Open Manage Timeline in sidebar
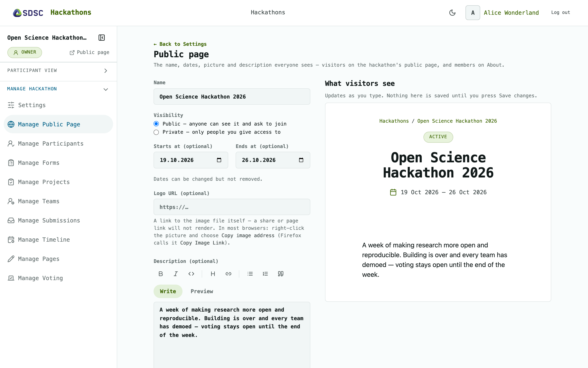Image resolution: width=588 pixels, height=368 pixels. [58, 240]
